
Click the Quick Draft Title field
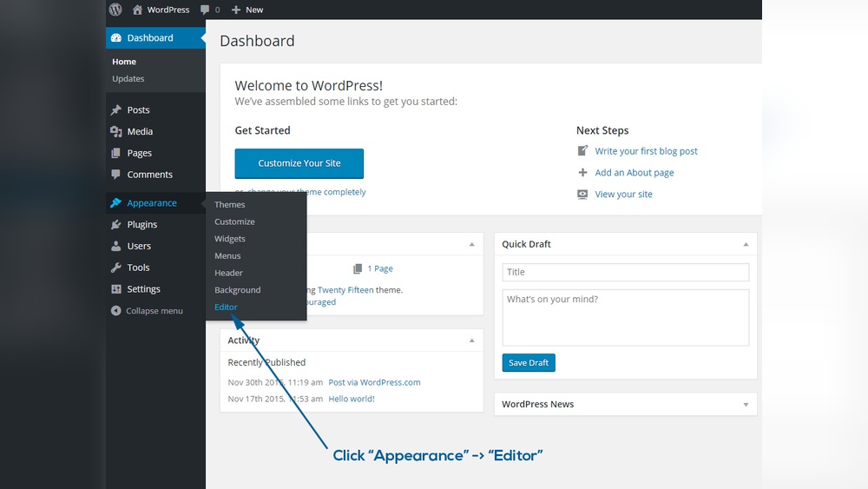(x=626, y=272)
